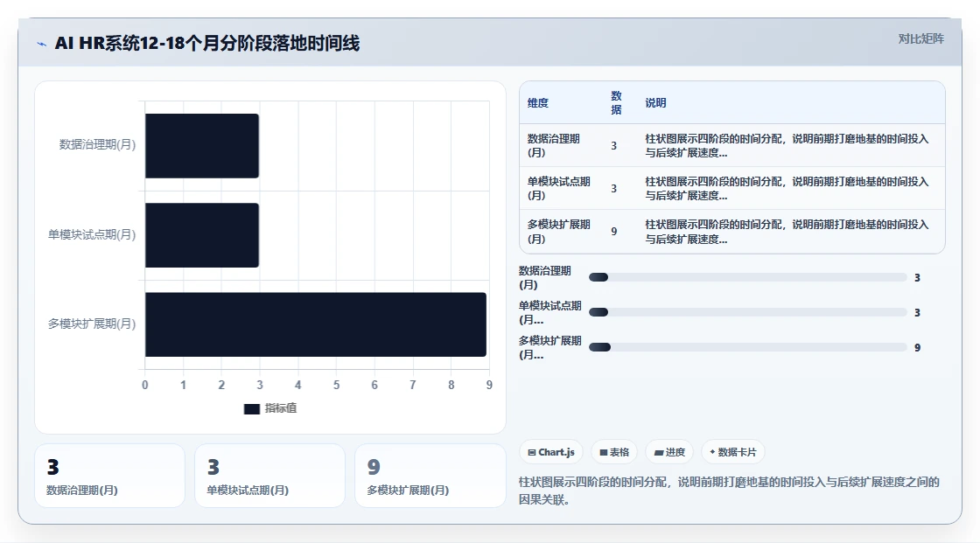Click the 单模块试点期 progress bar
980x543 pixels.
[x=747, y=312]
